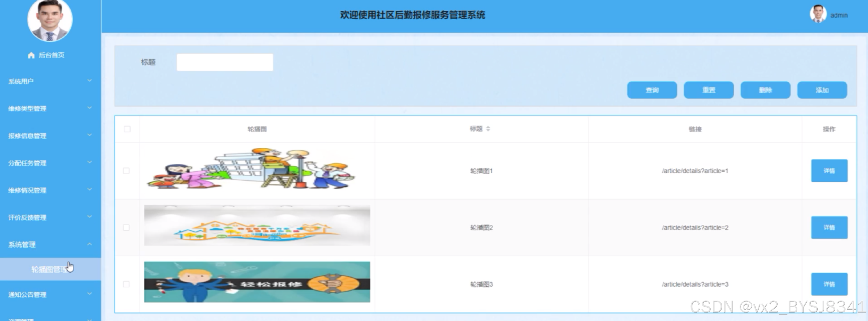Open 轮播图管理 submenu item

(x=49, y=269)
